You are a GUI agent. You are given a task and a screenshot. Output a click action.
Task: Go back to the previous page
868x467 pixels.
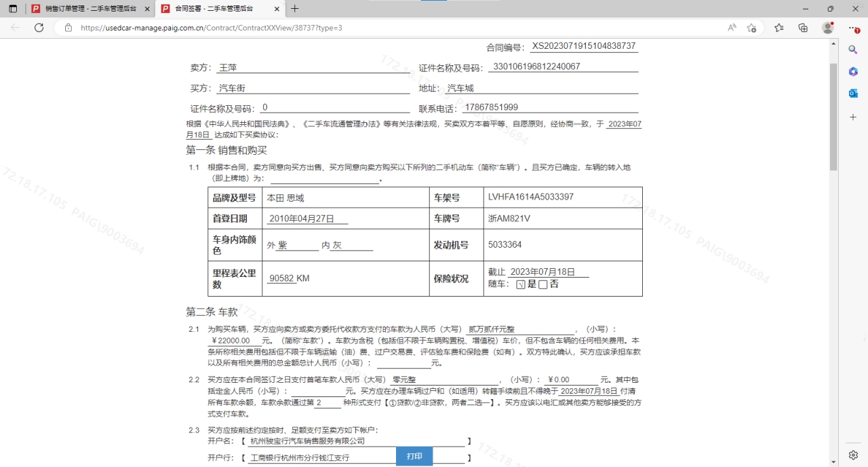pyautogui.click(x=16, y=28)
